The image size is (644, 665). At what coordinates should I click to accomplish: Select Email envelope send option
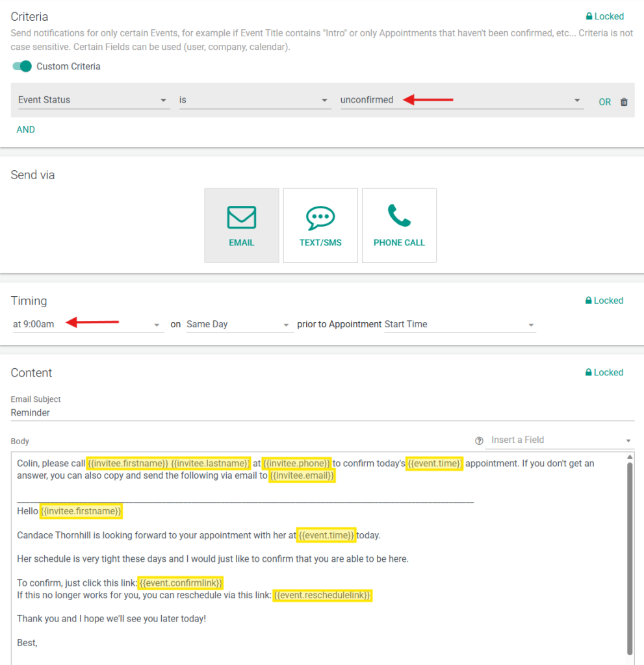(241, 225)
